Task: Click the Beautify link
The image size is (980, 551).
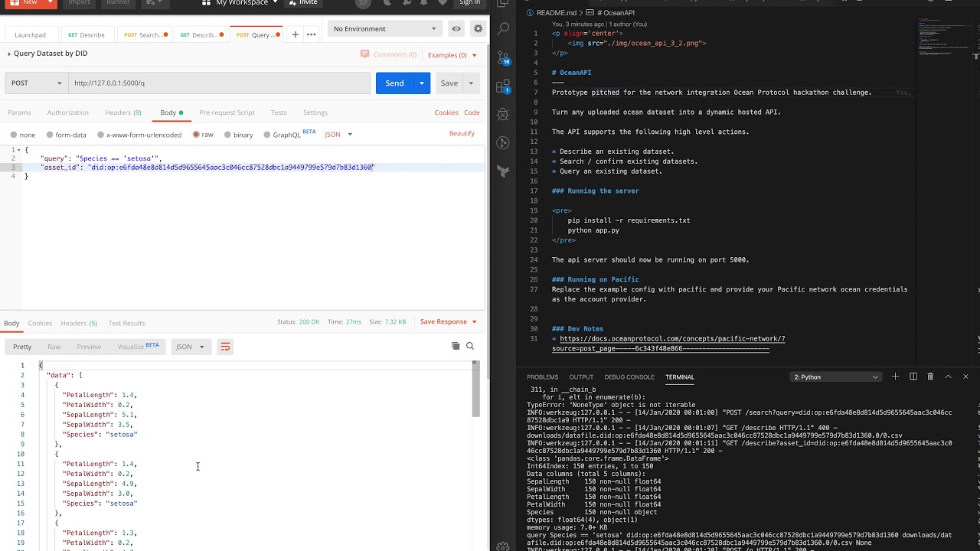Action: (462, 133)
